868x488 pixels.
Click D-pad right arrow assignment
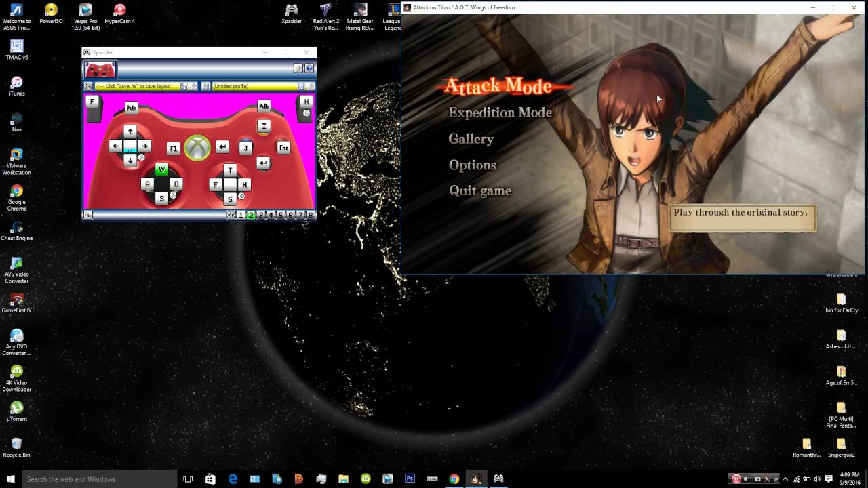tap(144, 146)
